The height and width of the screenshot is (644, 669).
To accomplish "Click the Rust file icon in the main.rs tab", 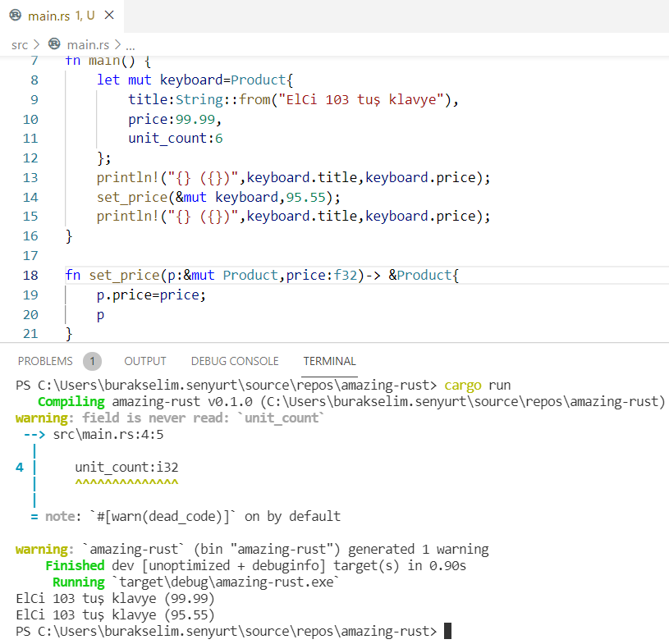I will click(16, 16).
